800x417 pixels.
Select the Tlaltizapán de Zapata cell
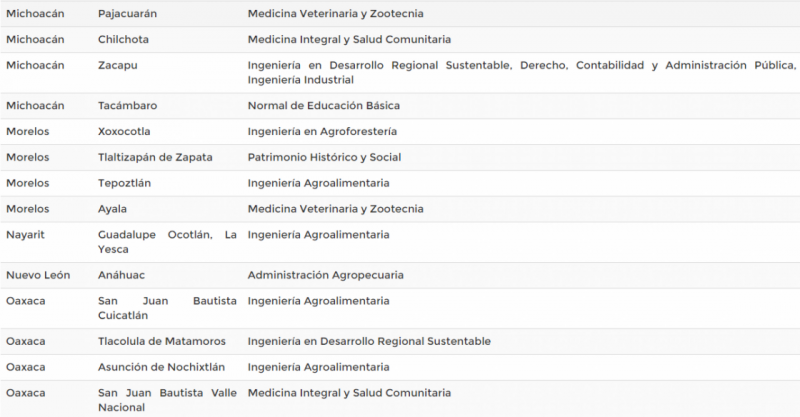149,157
